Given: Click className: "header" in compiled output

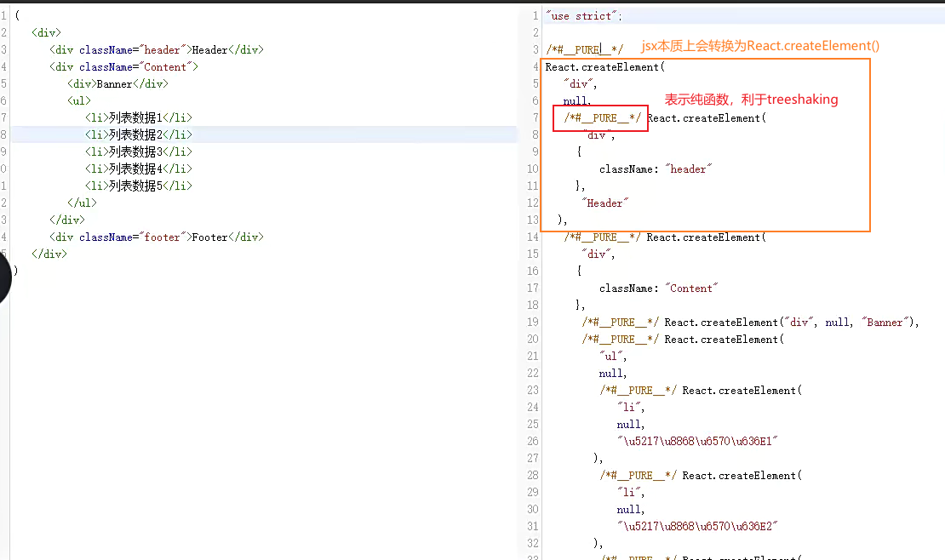Looking at the screenshot, I should pos(656,169).
